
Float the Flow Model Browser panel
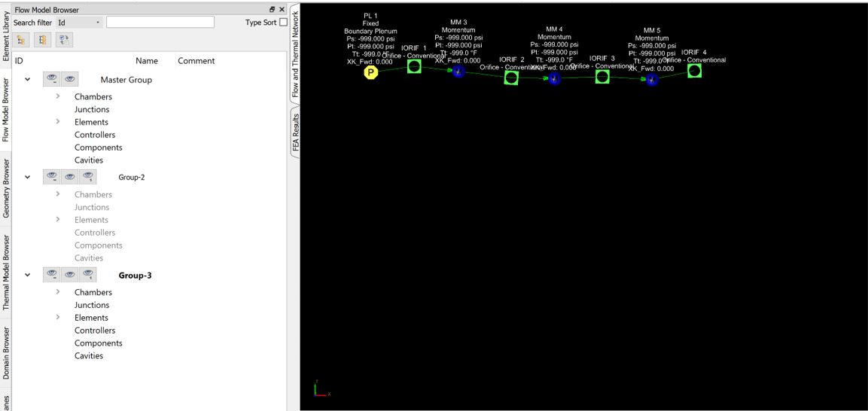coord(272,10)
